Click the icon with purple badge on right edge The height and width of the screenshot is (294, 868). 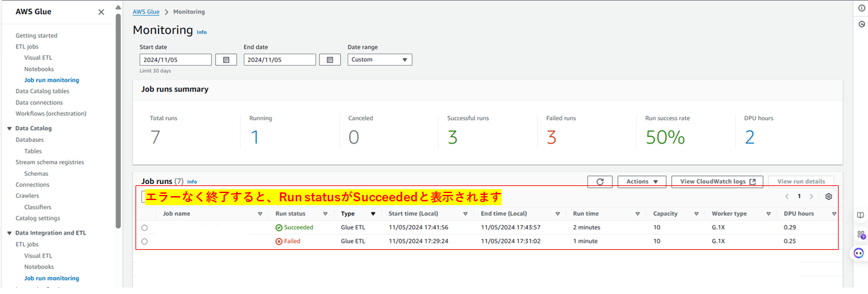click(x=860, y=235)
